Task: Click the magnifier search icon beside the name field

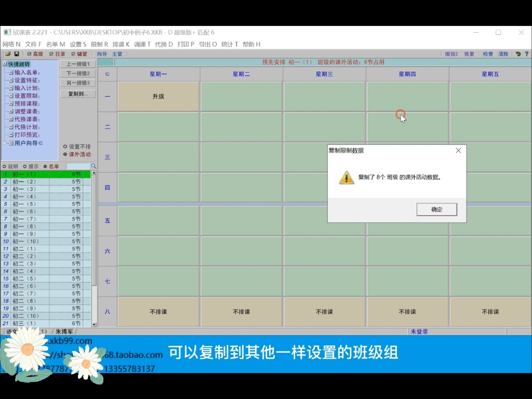Action: [94, 166]
